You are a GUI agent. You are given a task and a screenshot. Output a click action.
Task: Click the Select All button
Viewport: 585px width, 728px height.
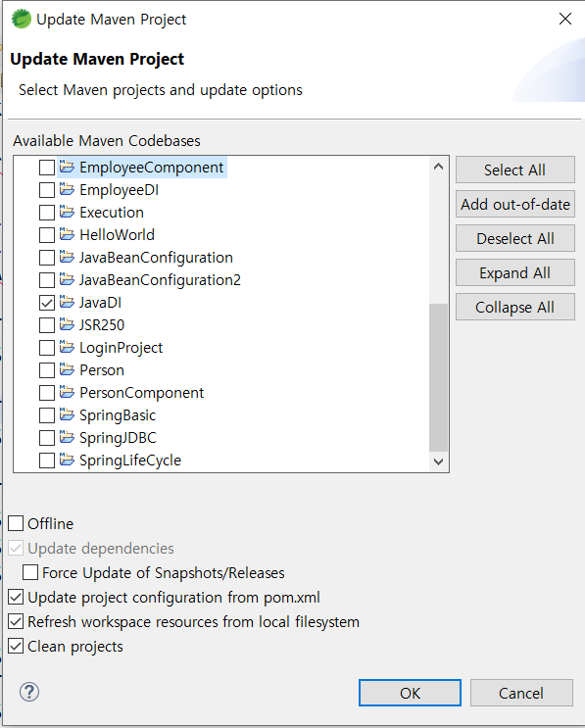[x=514, y=170]
